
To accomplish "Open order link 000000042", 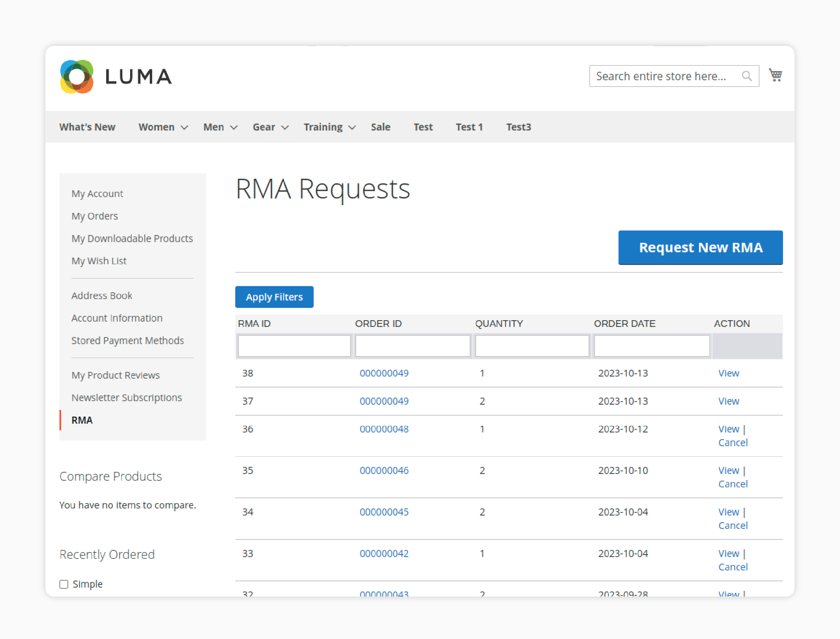I will pyautogui.click(x=384, y=553).
